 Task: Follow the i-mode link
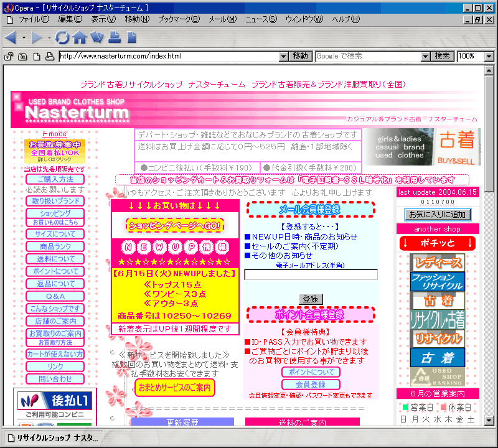(54, 134)
